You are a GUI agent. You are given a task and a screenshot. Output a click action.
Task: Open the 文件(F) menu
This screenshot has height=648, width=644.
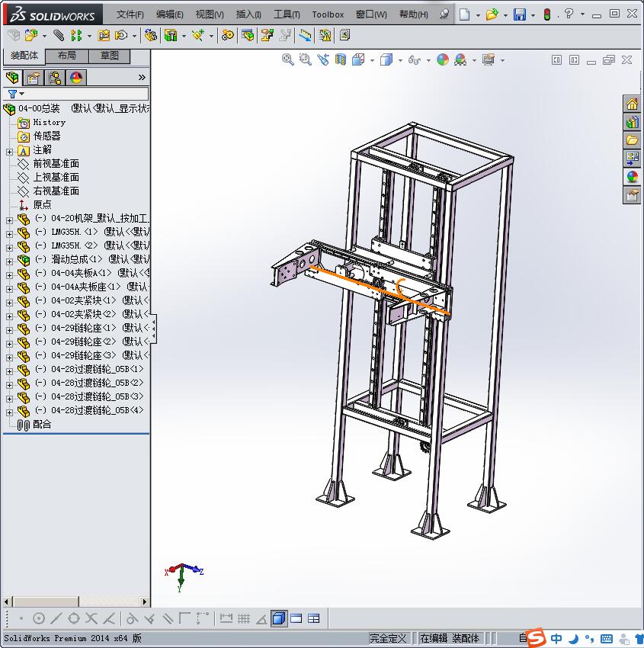click(130, 14)
